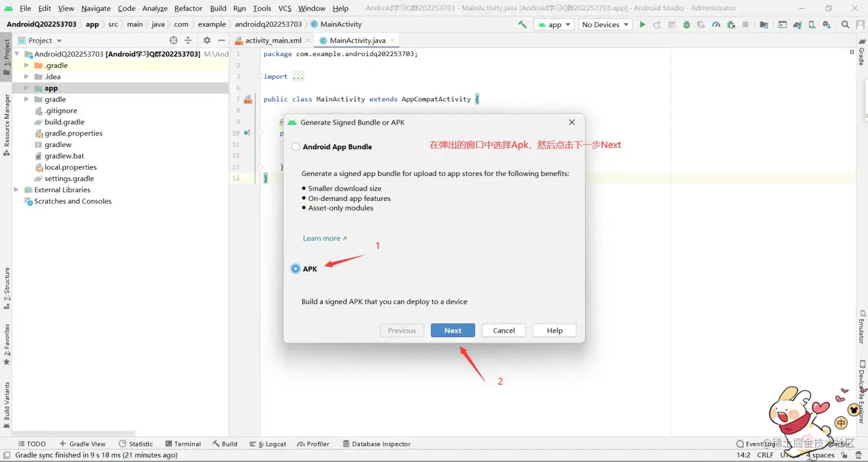The image size is (868, 462).
Task: Click the Rerun icon after the Run button
Action: tap(657, 24)
